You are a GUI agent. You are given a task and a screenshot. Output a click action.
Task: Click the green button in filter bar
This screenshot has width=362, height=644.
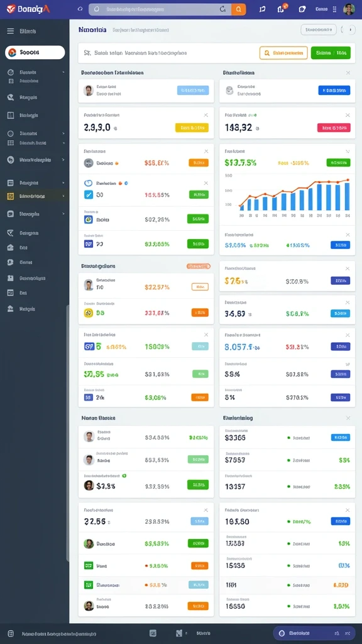click(331, 53)
